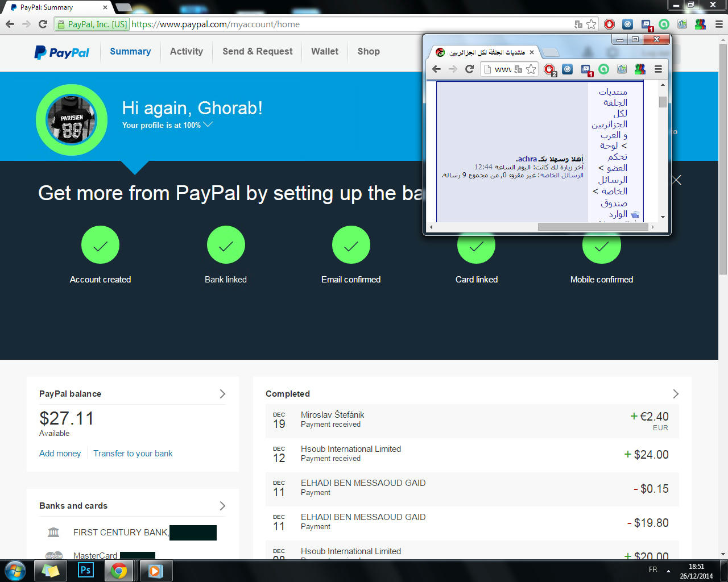This screenshot has width=728, height=582.
Task: Open Hsoub International $24.00 payment
Action: click(x=472, y=455)
